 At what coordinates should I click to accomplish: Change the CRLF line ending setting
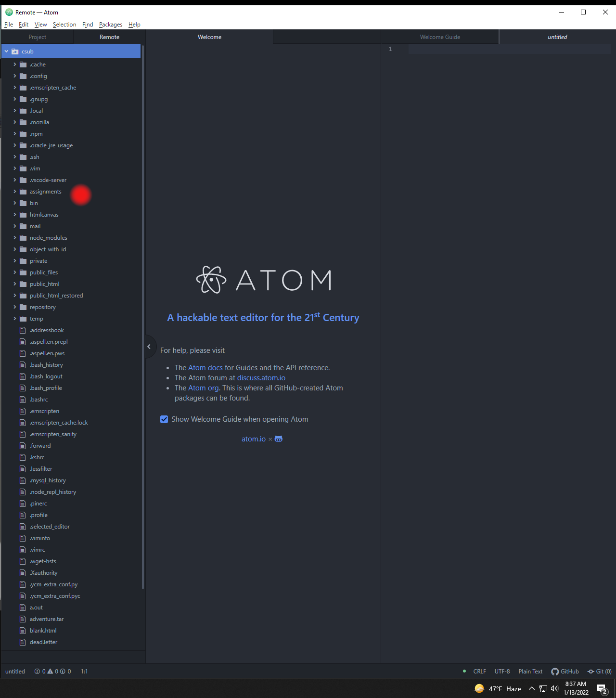click(x=479, y=672)
